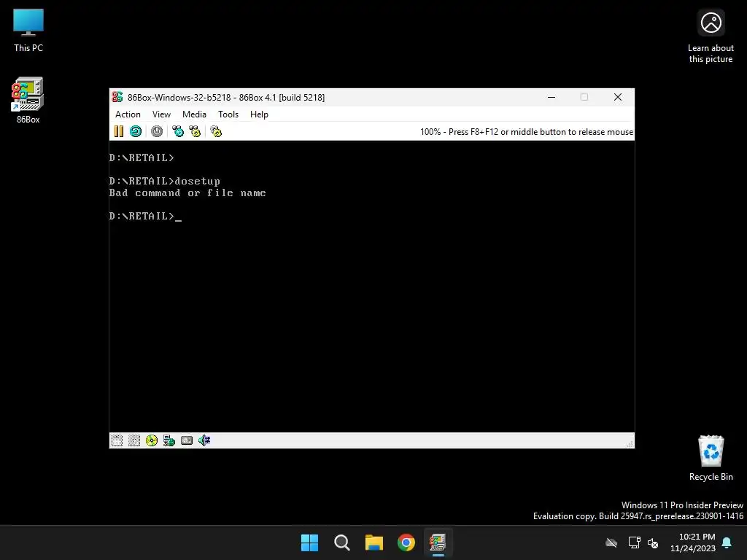Viewport: 747px width, 560px height.
Task: Click the OneDrive cloud tray icon
Action: tap(611, 542)
